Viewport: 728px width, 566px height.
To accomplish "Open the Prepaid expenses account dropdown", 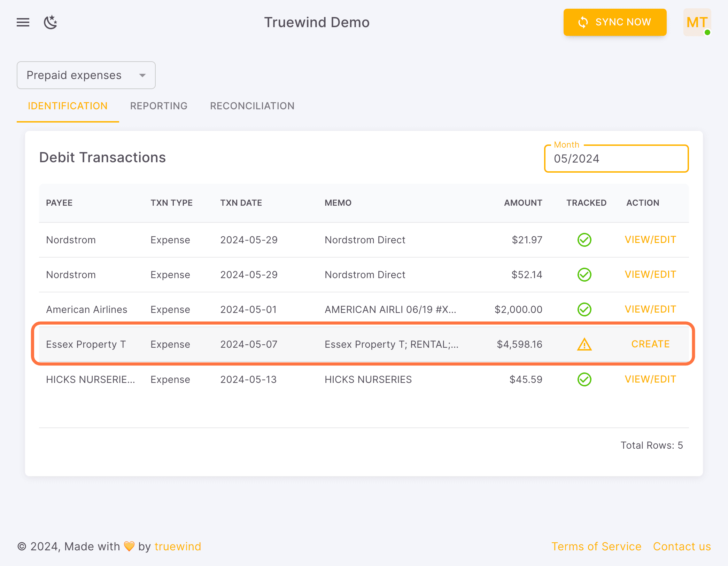I will pos(86,75).
